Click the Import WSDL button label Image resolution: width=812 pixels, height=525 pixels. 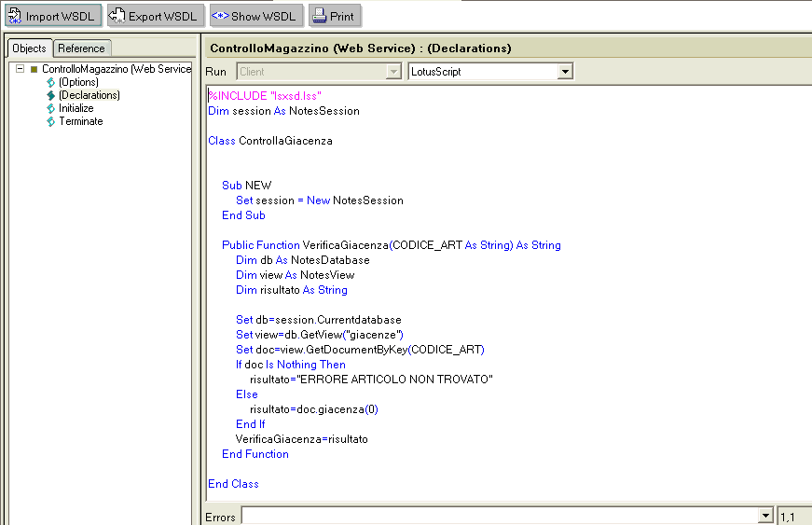click(x=60, y=17)
